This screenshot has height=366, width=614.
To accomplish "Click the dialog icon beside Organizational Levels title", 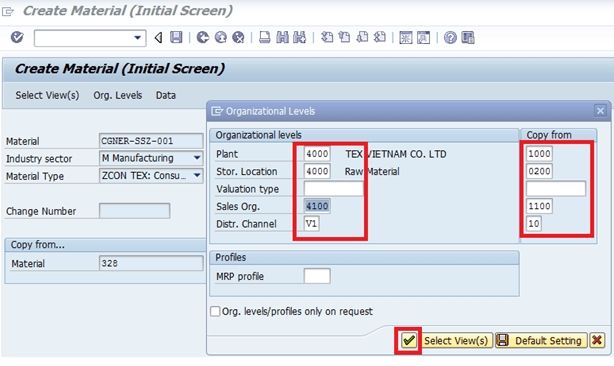I will coord(217,111).
